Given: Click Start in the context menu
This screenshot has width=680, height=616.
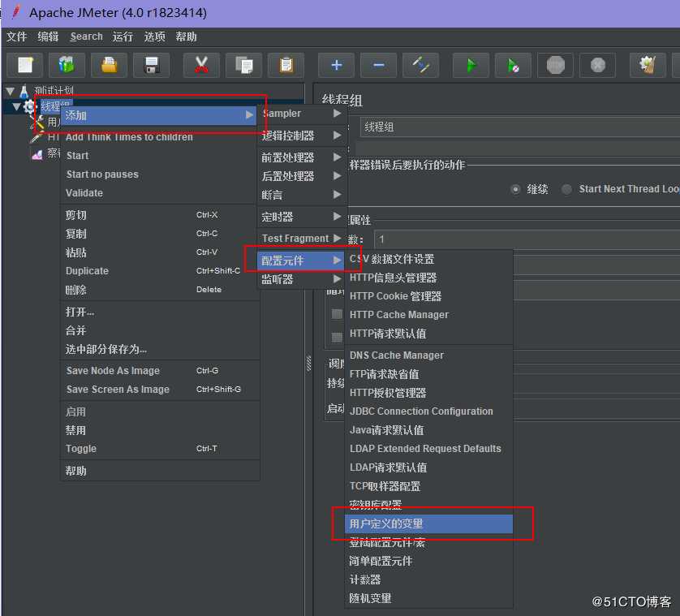Looking at the screenshot, I should [160, 156].
